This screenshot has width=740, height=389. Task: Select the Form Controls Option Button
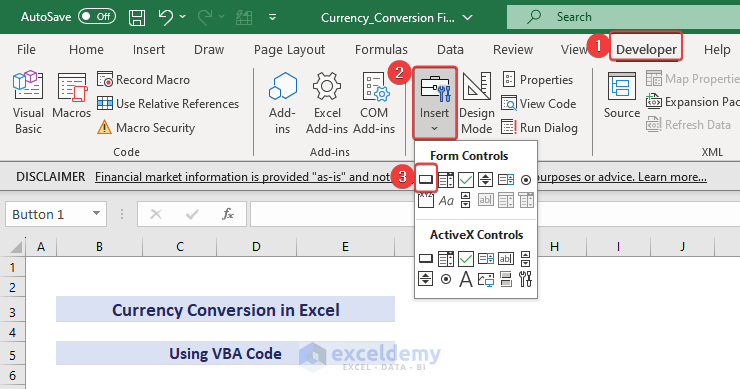coord(526,179)
